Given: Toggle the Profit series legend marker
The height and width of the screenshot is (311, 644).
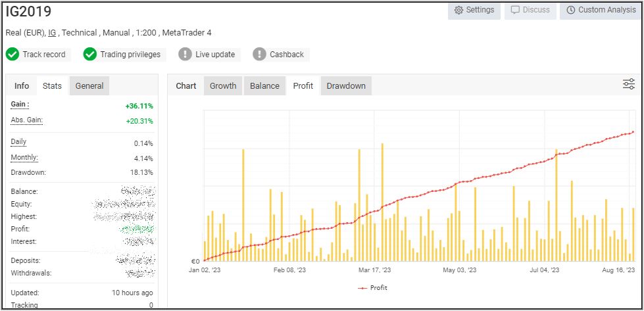Looking at the screenshot, I should (x=362, y=288).
